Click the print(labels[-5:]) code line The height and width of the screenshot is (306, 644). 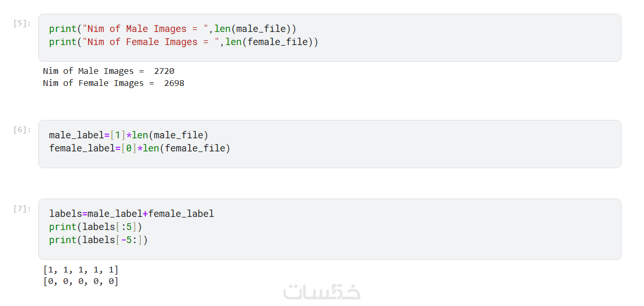(99, 240)
